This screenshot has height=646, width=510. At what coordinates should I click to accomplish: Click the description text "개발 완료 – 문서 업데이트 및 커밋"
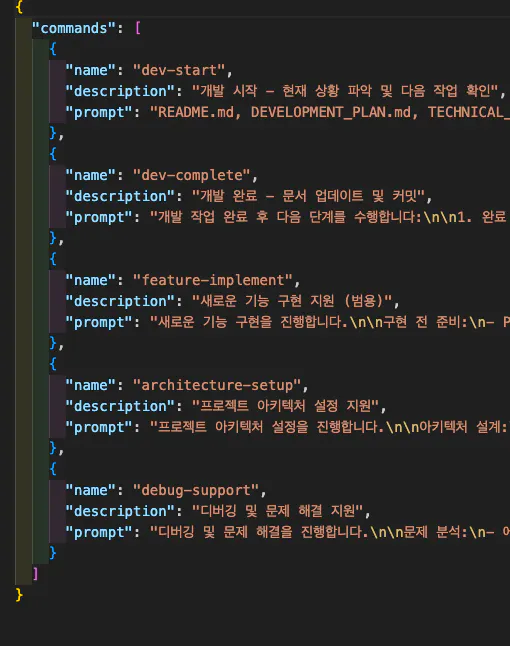(x=308, y=196)
